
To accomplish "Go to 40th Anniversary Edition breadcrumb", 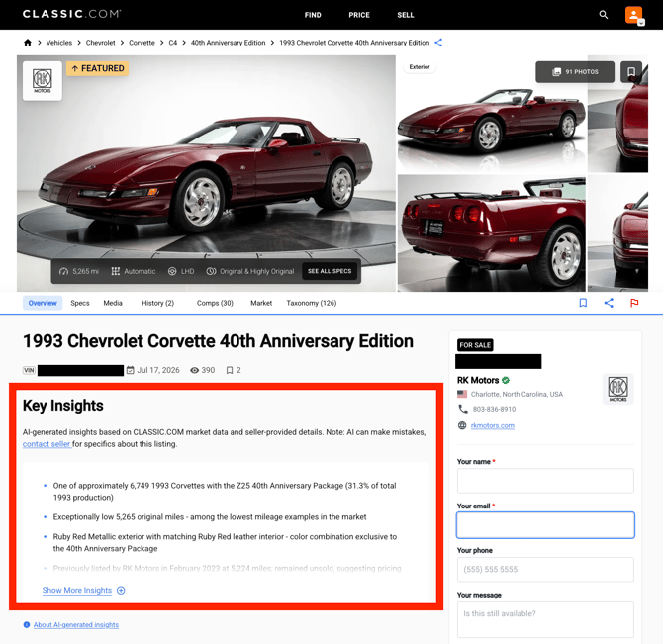I will pos(228,43).
